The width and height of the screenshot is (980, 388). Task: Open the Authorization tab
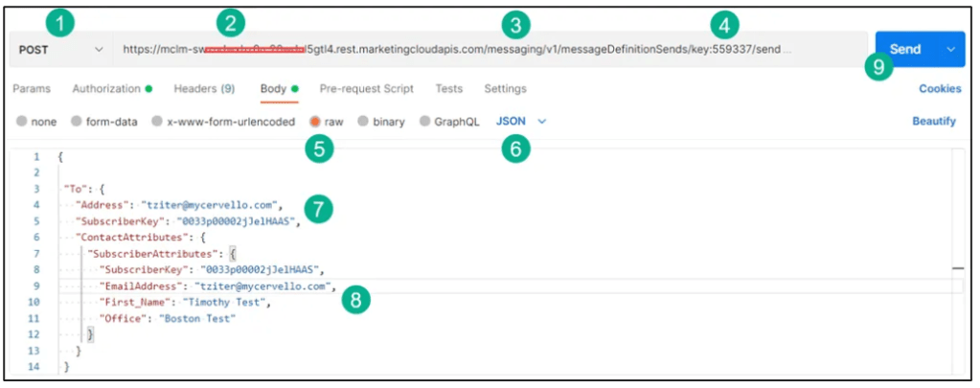pyautogui.click(x=106, y=89)
